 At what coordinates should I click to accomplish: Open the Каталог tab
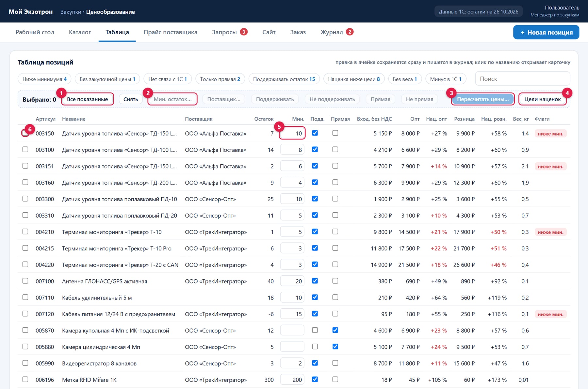click(x=80, y=32)
